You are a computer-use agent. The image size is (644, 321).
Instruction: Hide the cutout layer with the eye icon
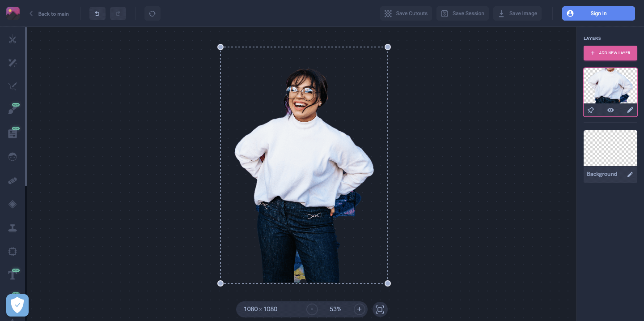click(x=610, y=110)
